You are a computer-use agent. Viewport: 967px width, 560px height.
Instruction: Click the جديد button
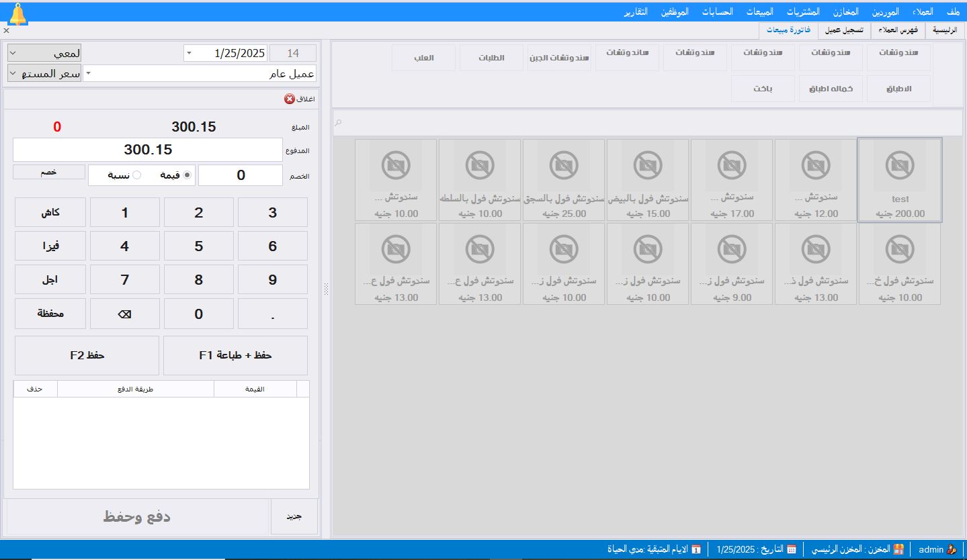click(294, 516)
